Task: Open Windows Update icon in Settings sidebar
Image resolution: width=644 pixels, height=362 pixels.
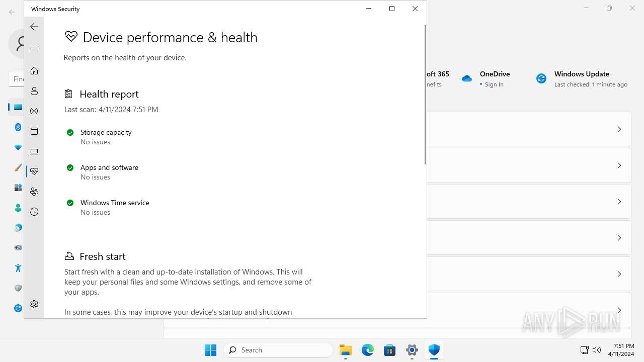Action: [x=18, y=308]
